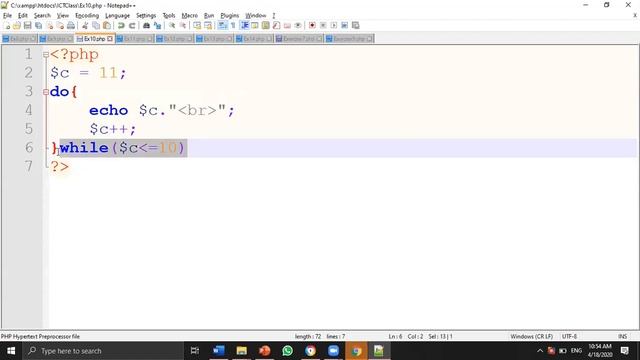Click the Stop Recording macro icon
640x360 pixels.
(323, 25)
